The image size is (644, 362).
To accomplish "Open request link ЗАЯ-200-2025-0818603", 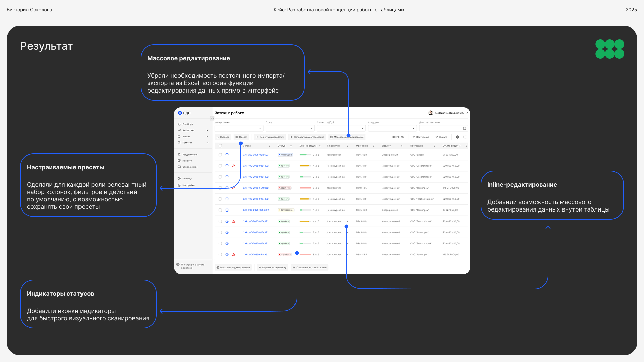I will 256,155.
